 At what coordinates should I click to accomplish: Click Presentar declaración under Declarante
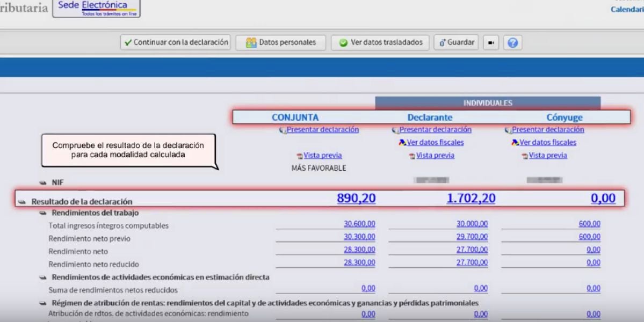(x=435, y=130)
